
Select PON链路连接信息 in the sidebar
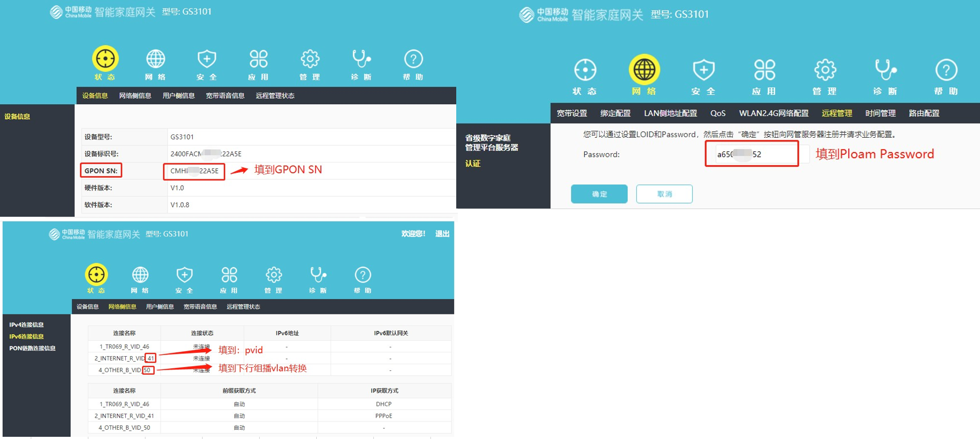pos(32,348)
